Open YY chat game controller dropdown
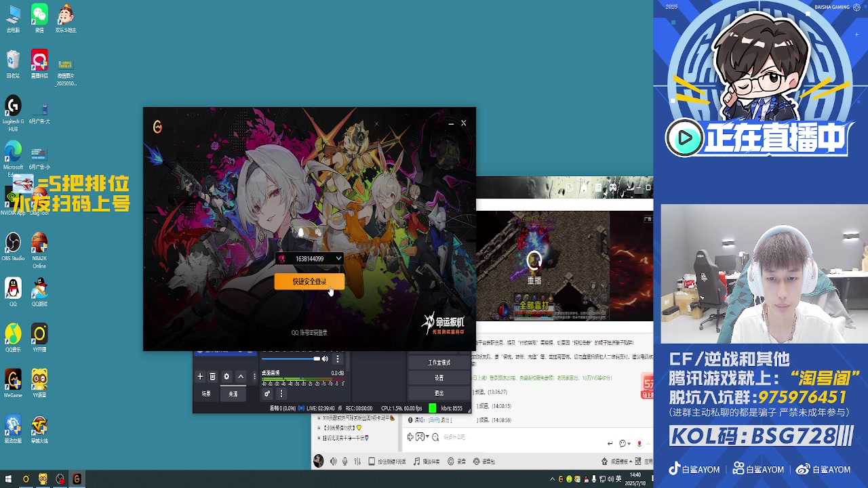 422,437
